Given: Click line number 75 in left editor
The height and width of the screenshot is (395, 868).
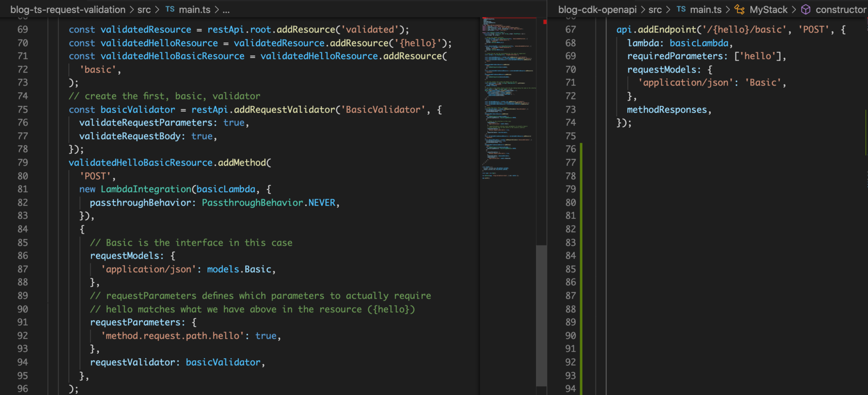Looking at the screenshot, I should (x=23, y=109).
